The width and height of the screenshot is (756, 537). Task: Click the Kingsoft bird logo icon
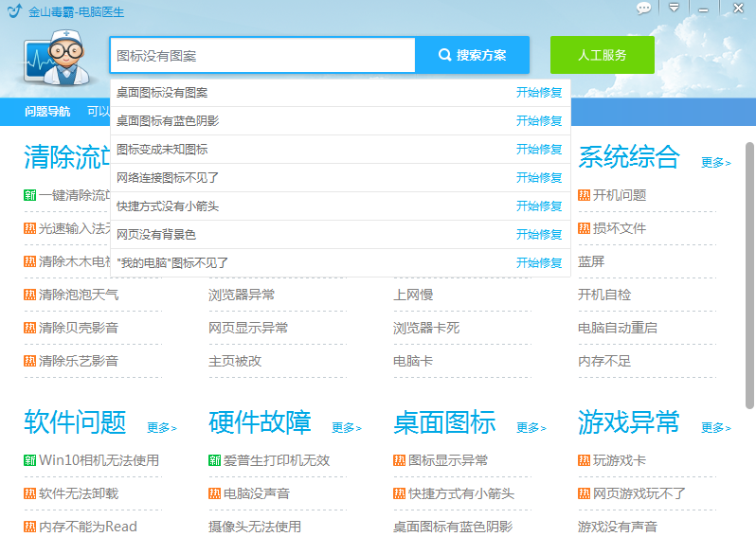(x=14, y=10)
